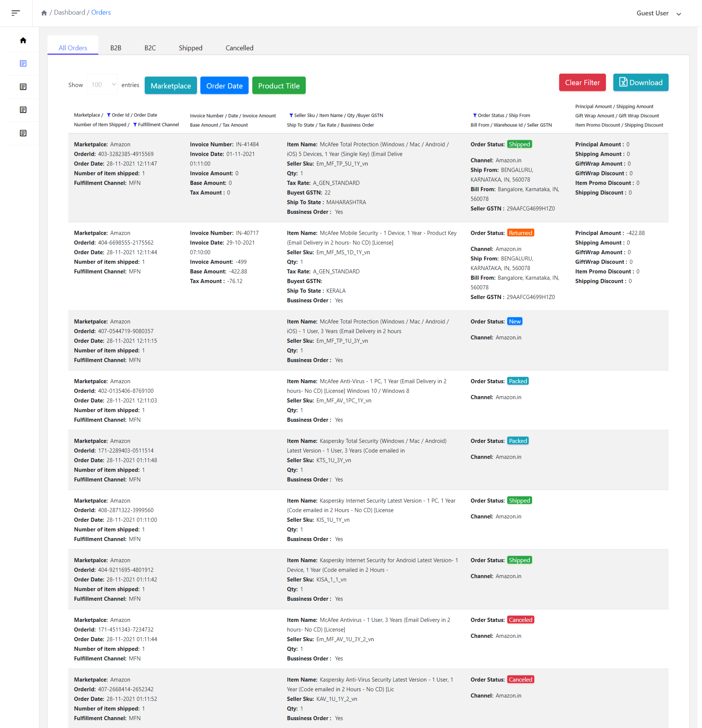
Task: Click the blue Order Date button
Action: pyautogui.click(x=224, y=86)
